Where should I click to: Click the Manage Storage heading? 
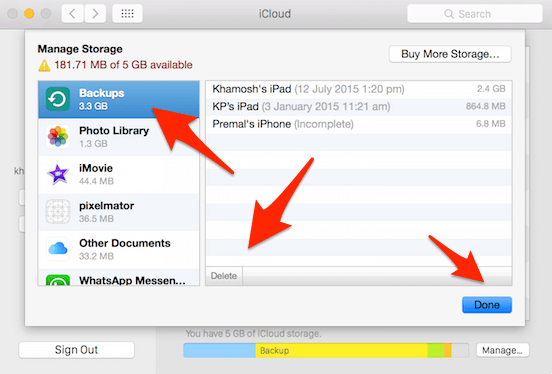point(80,49)
